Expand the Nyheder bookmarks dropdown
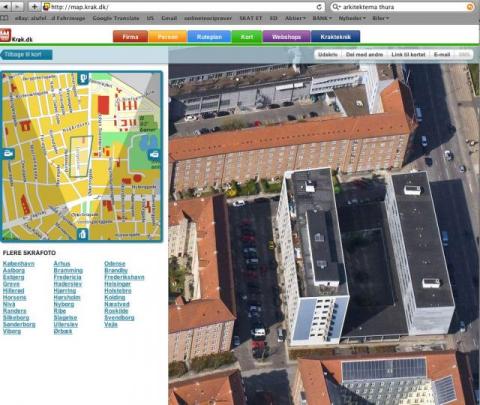This screenshot has height=405, width=480. 352,18
